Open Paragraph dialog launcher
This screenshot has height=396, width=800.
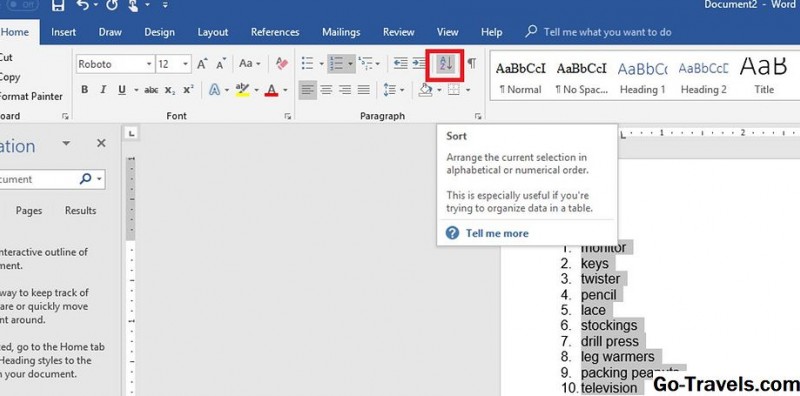tap(478, 117)
